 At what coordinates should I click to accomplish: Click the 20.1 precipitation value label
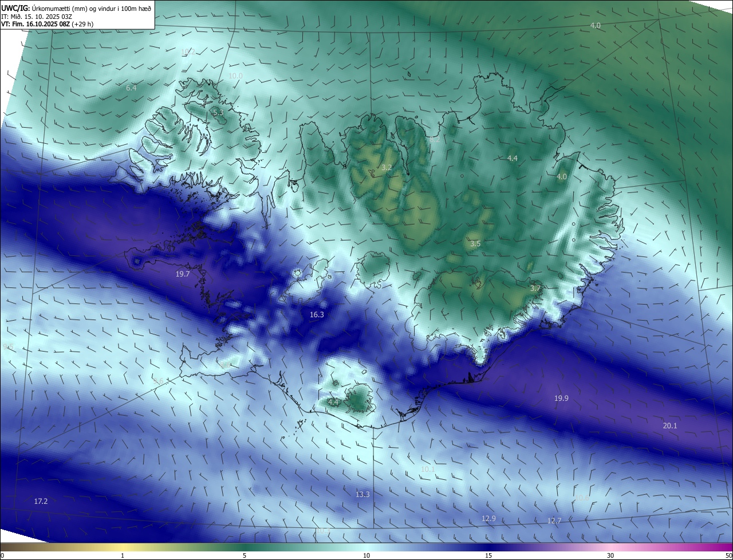(670, 426)
